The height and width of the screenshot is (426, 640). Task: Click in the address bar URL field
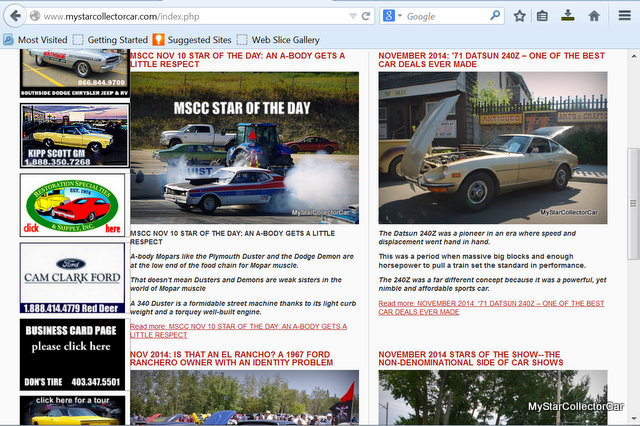(x=194, y=16)
